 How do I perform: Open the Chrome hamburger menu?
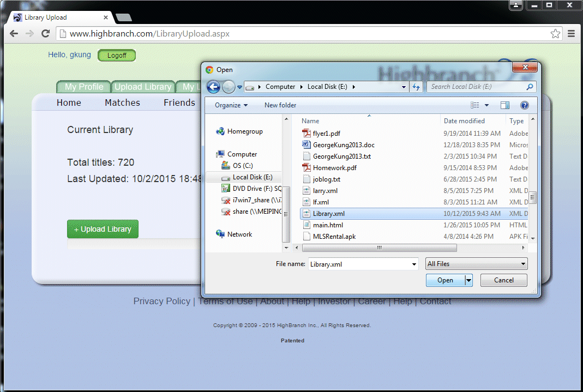571,34
